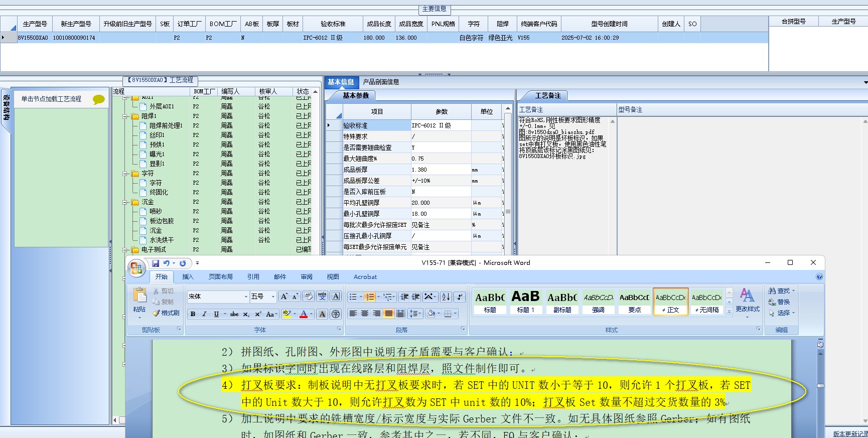The width and height of the screenshot is (868, 438).
Task: Switch to 产品剖面信息 tab
Action: point(381,82)
